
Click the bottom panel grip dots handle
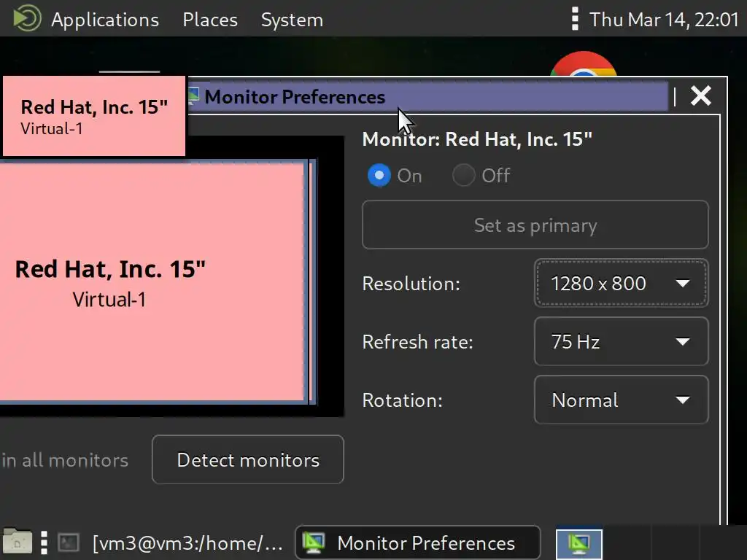pyautogui.click(x=44, y=542)
